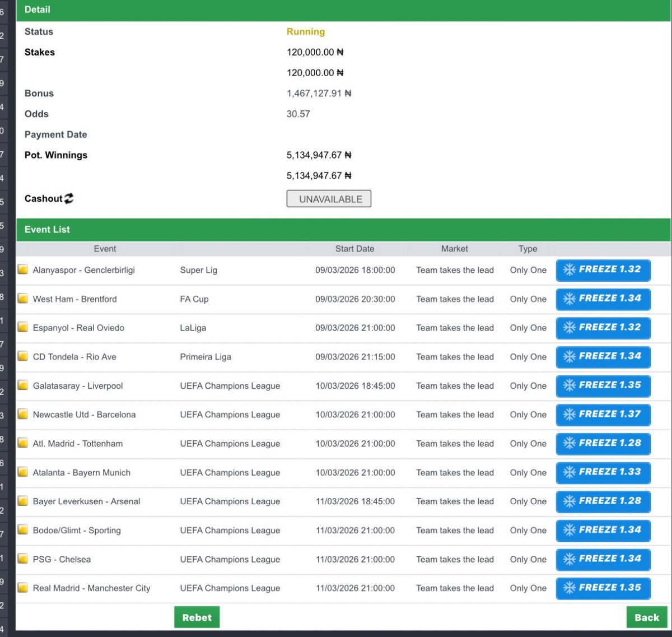The image size is (672, 637).
Task: Click yellow status icon for Bayer Leverkusen - Arsenal
Action: (x=23, y=501)
